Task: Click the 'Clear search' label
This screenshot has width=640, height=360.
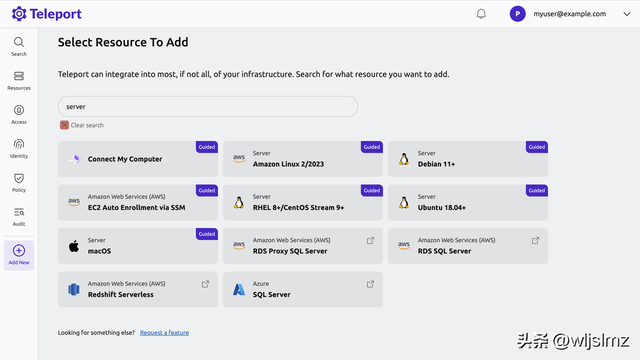Action: point(87,125)
